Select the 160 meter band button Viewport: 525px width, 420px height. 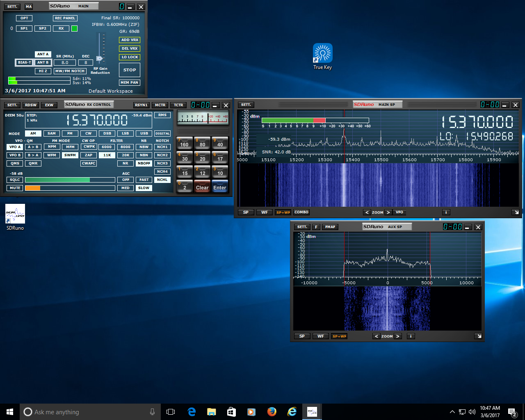click(185, 143)
